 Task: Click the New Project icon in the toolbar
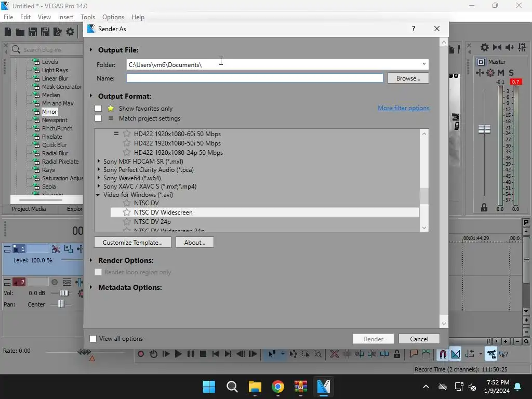[8, 32]
